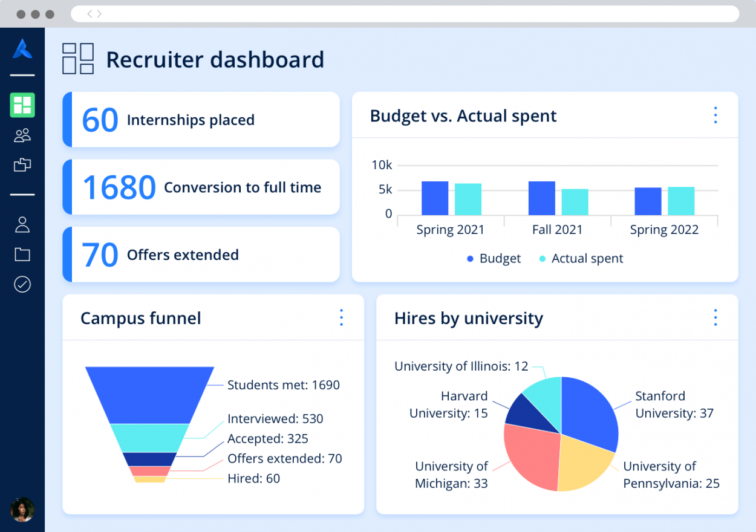
Task: Toggle the Budget series in the chart legend
Action: [494, 258]
